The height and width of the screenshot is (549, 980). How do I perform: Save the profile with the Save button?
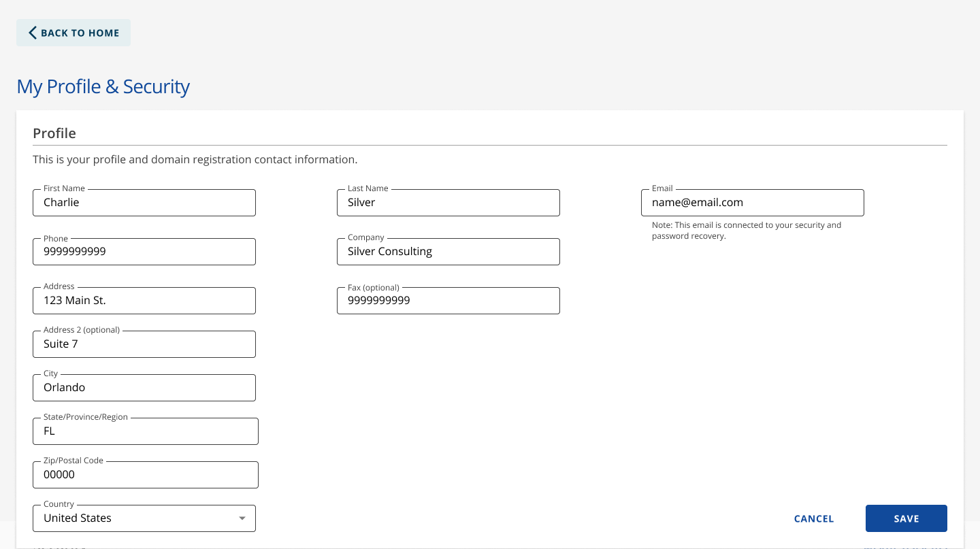pyautogui.click(x=906, y=518)
